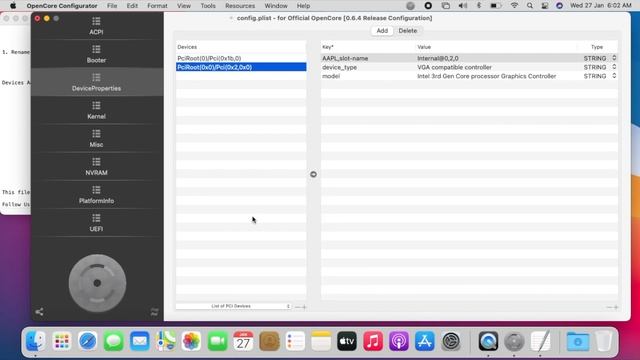Image resolution: width=640 pixels, height=360 pixels.
Task: Open the Apple menu
Action: 13,6
